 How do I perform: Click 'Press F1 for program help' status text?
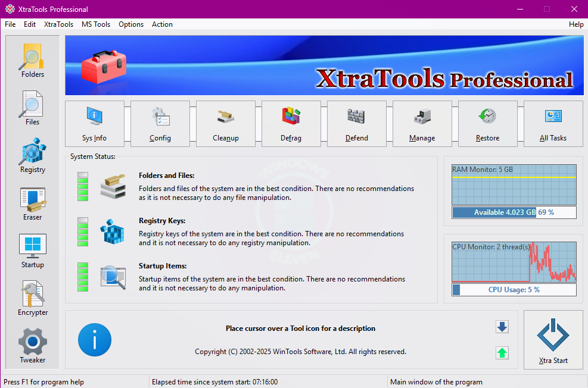point(44,382)
